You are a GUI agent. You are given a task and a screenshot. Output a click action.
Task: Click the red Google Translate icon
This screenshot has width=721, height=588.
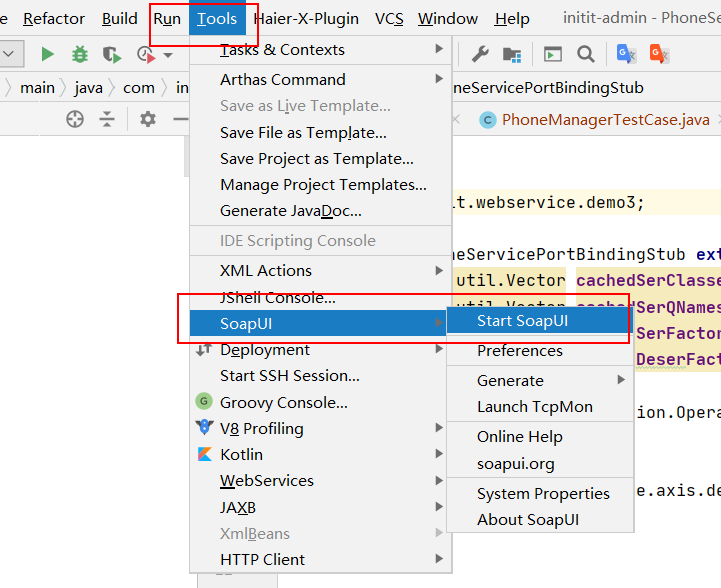coord(659,54)
